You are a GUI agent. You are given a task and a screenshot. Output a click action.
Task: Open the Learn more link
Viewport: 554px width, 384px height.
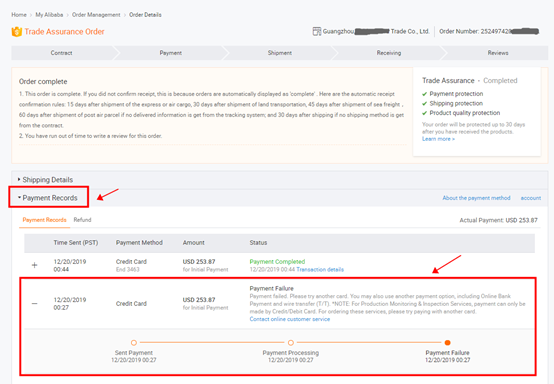tap(438, 139)
